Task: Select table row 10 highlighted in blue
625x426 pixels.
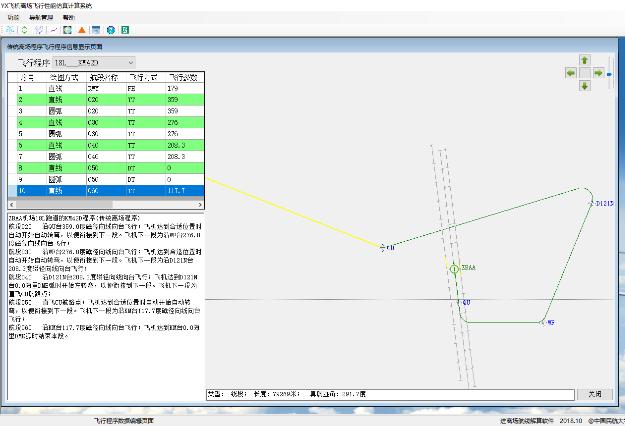Action: (x=100, y=189)
